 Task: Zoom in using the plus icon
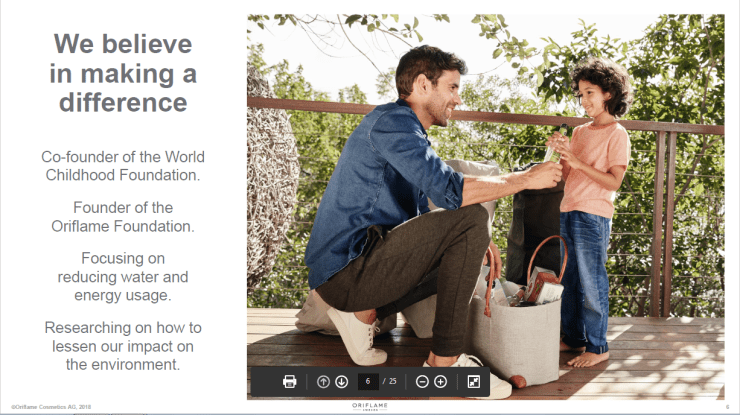coord(440,381)
